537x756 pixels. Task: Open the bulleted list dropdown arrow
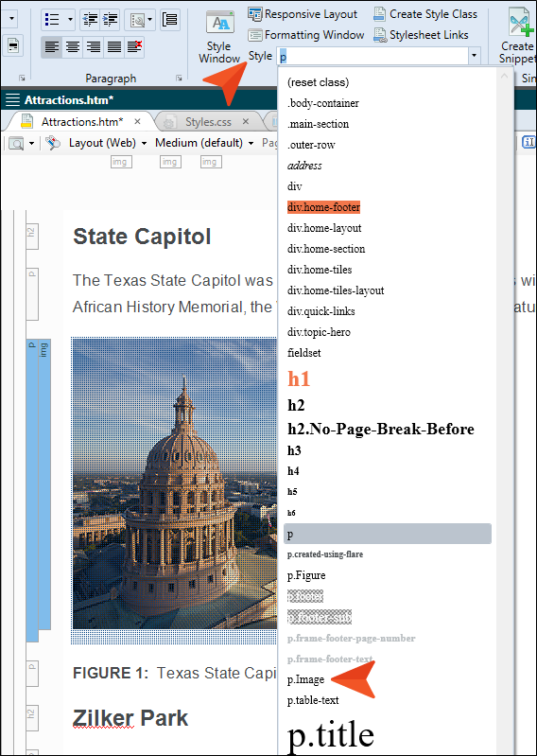pos(70,20)
